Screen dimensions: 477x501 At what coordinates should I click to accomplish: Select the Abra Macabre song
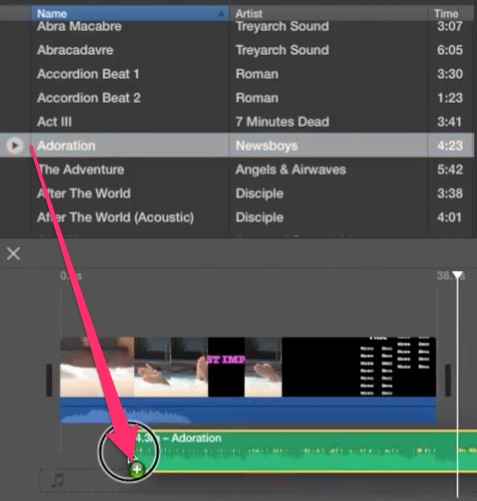(x=237, y=26)
